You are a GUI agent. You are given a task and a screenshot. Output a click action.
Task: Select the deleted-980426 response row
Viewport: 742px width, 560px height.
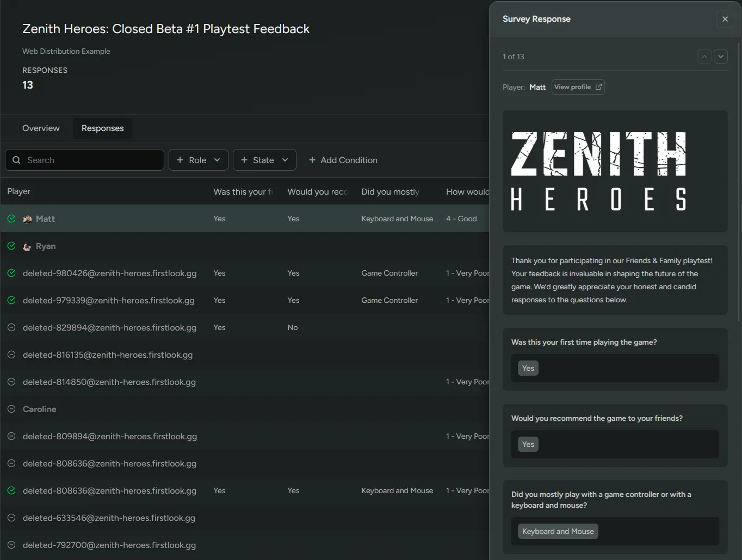(x=245, y=273)
